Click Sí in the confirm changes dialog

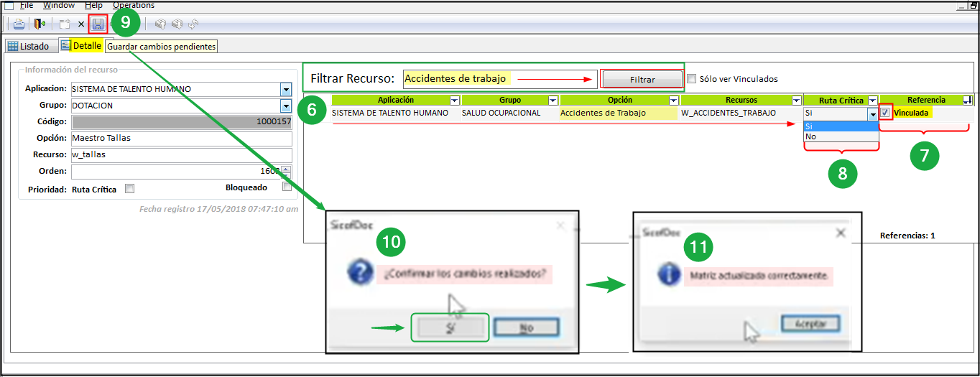point(450,327)
